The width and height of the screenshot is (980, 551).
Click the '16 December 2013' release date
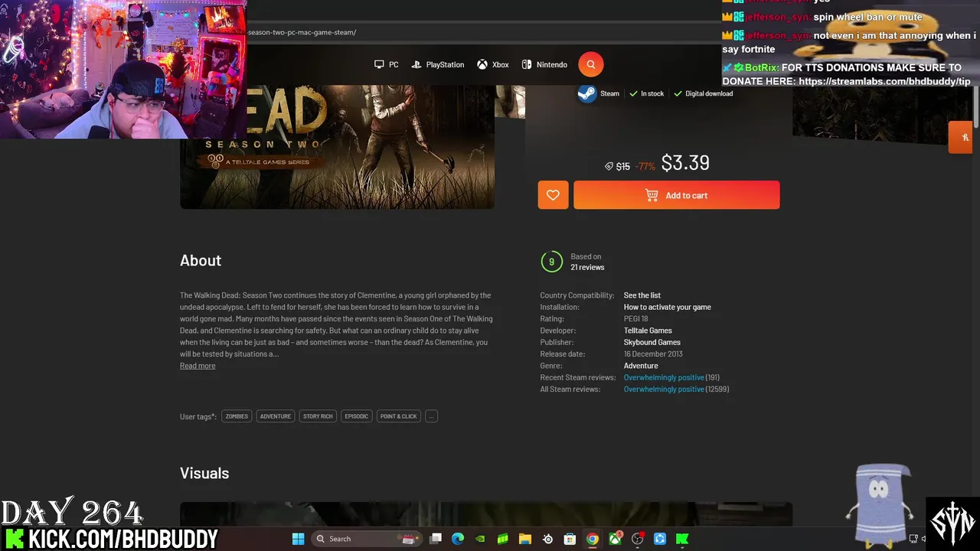653,354
